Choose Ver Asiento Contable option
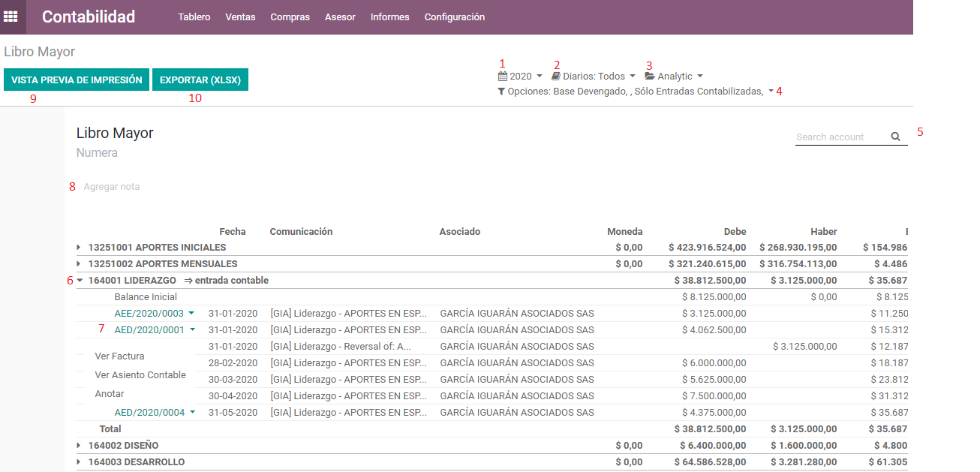The height and width of the screenshot is (472, 980). pos(140,374)
